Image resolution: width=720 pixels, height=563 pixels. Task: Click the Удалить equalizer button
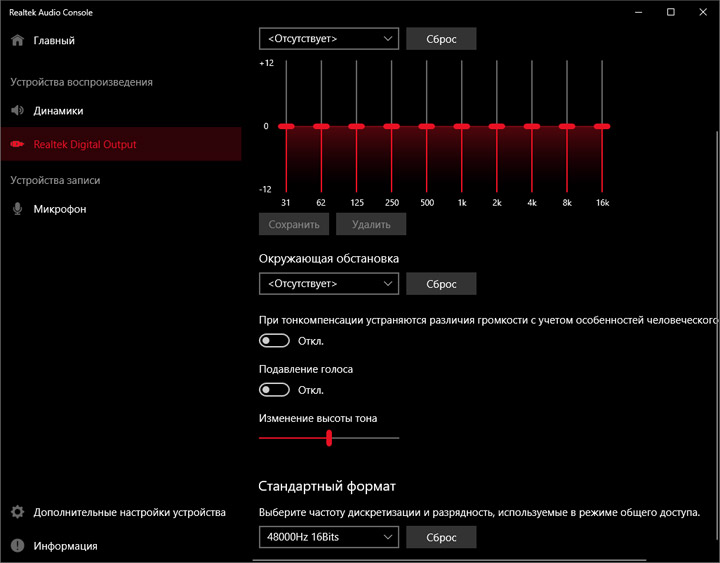tap(371, 225)
